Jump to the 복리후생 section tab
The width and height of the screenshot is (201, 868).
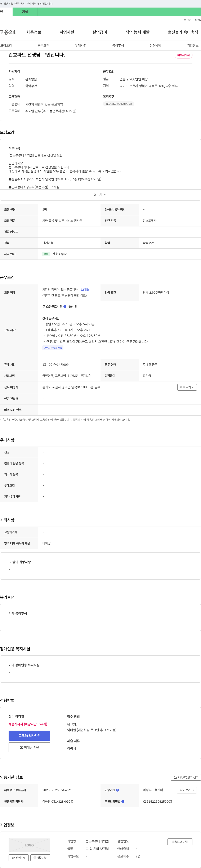[118, 45]
